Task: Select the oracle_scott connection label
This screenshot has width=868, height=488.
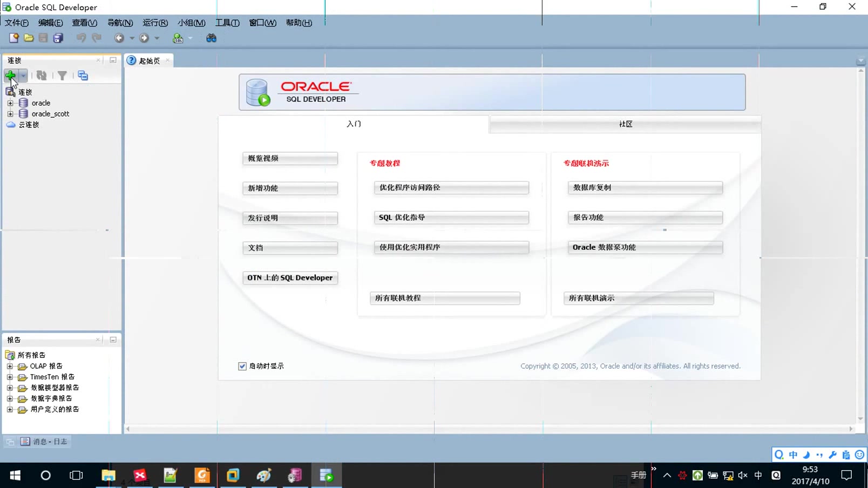Action: (x=50, y=114)
